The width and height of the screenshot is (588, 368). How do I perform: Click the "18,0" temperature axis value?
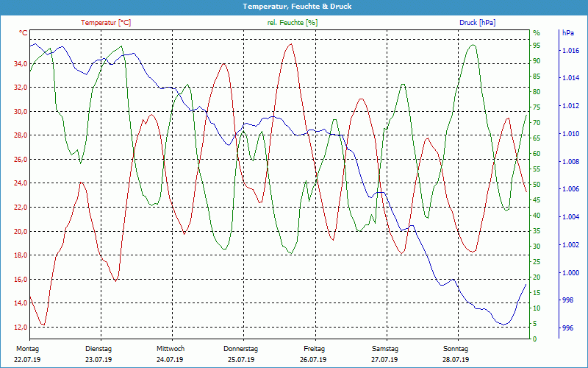[x=21, y=255]
